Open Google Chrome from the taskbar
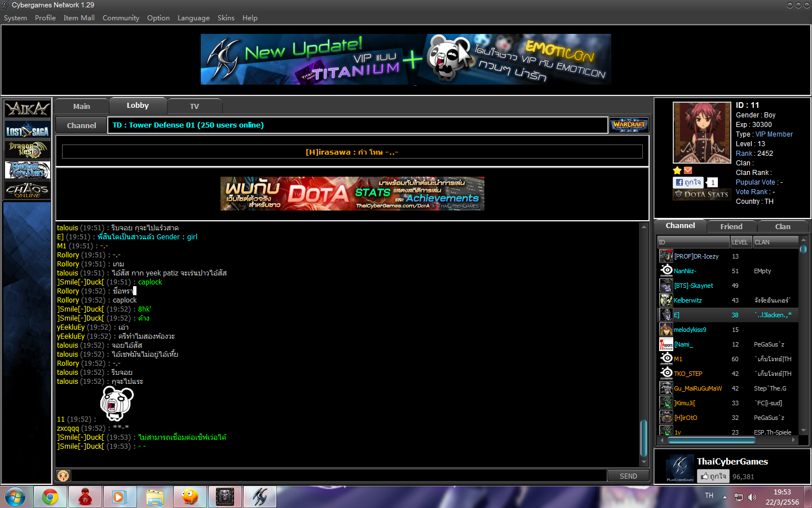Screen dimensions: 812x508 coord(50,497)
